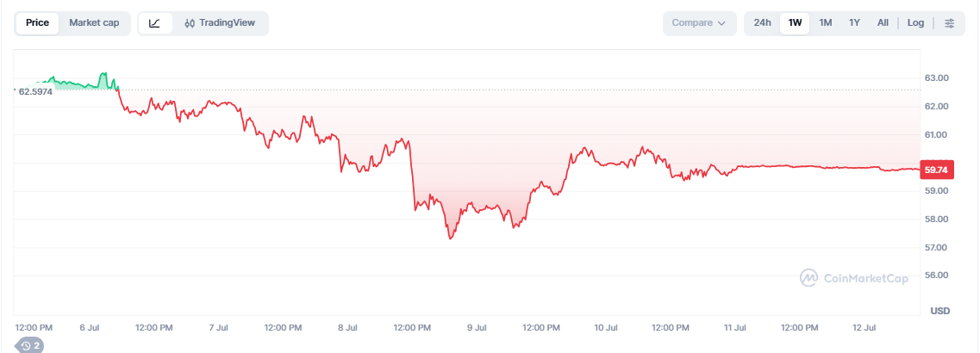Click the USD currency label

[940, 311]
